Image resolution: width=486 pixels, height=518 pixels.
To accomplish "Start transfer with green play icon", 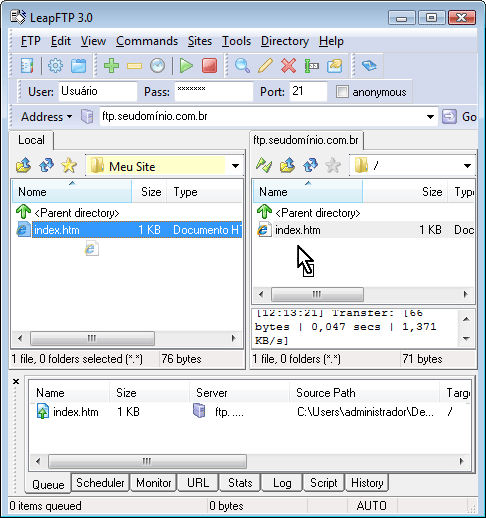I will point(186,65).
